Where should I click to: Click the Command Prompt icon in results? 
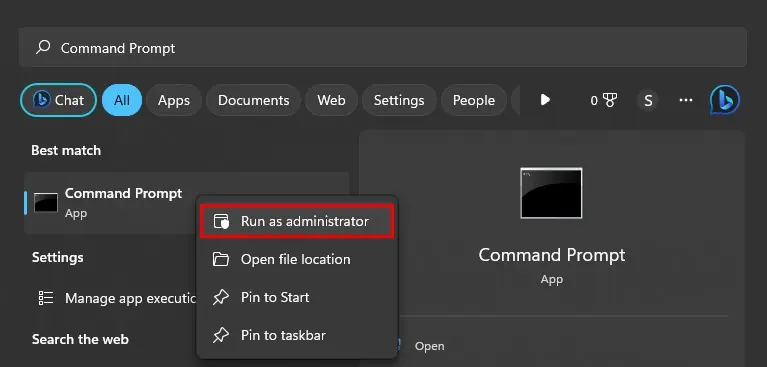(46, 203)
